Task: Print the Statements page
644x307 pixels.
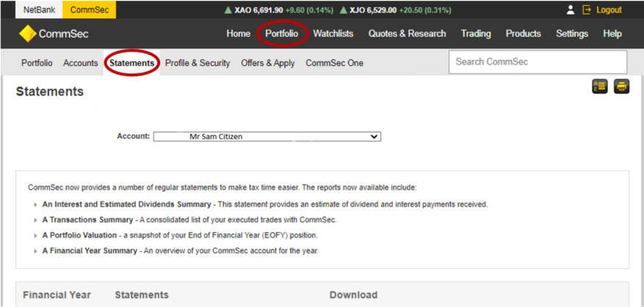Action: click(621, 86)
